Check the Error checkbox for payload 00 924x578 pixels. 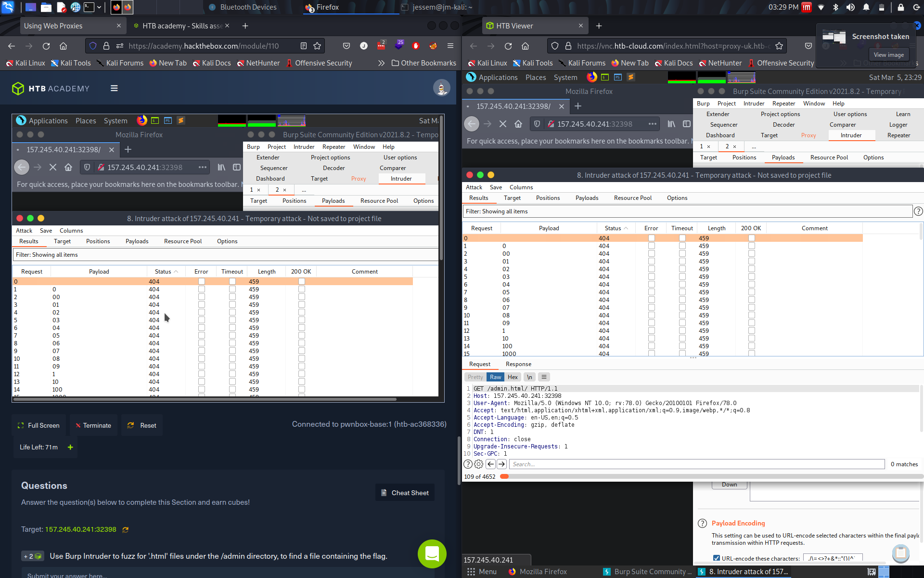(x=651, y=253)
